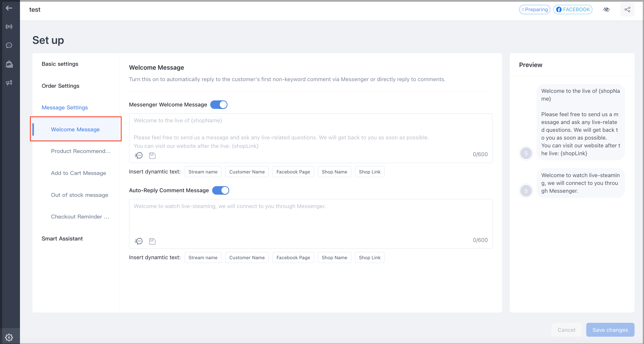Click quick reply icon in Auto-Reply box
644x344 pixels.
tap(139, 241)
